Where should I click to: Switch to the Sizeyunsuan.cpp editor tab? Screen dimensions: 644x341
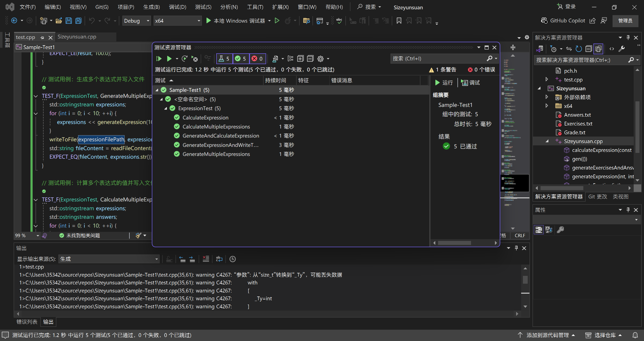[x=77, y=37]
